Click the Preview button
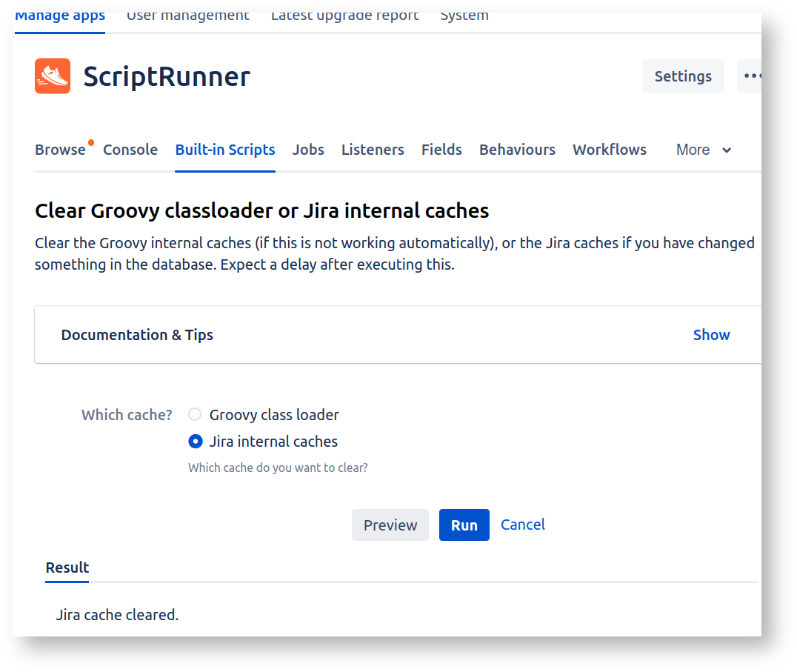The height and width of the screenshot is (672, 797). 390,525
